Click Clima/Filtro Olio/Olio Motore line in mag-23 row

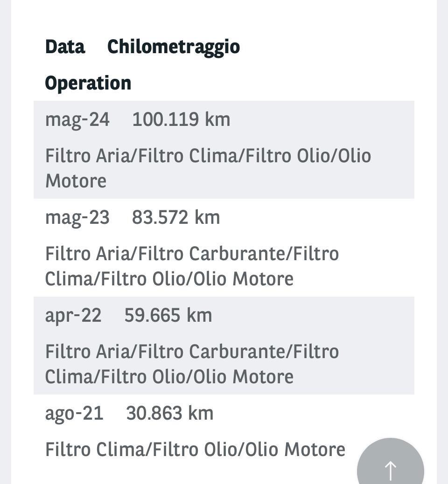[x=169, y=279]
